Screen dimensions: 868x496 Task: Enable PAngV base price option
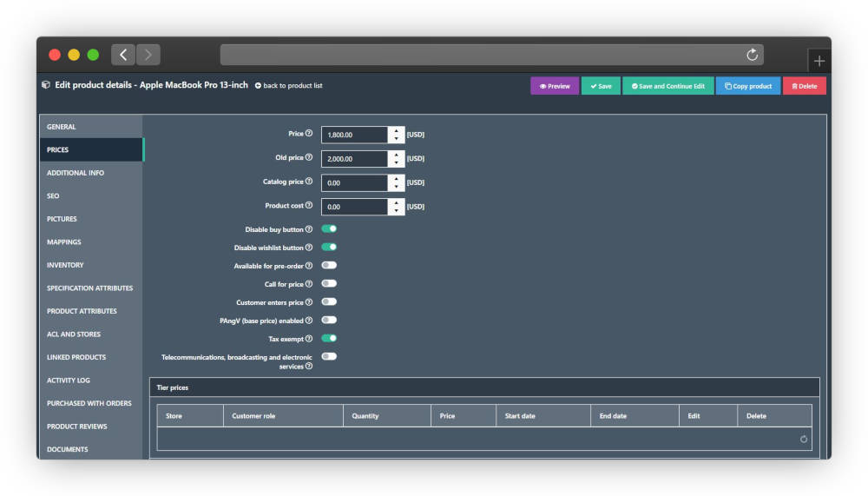pyautogui.click(x=329, y=321)
